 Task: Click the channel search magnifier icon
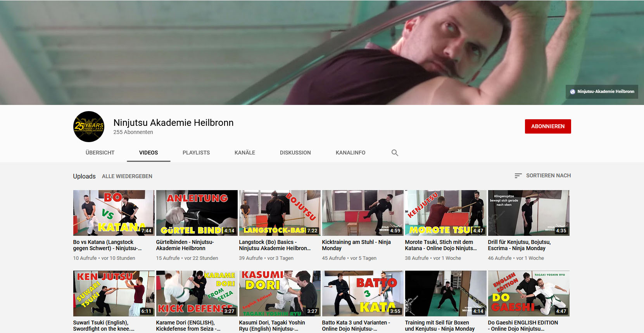395,153
